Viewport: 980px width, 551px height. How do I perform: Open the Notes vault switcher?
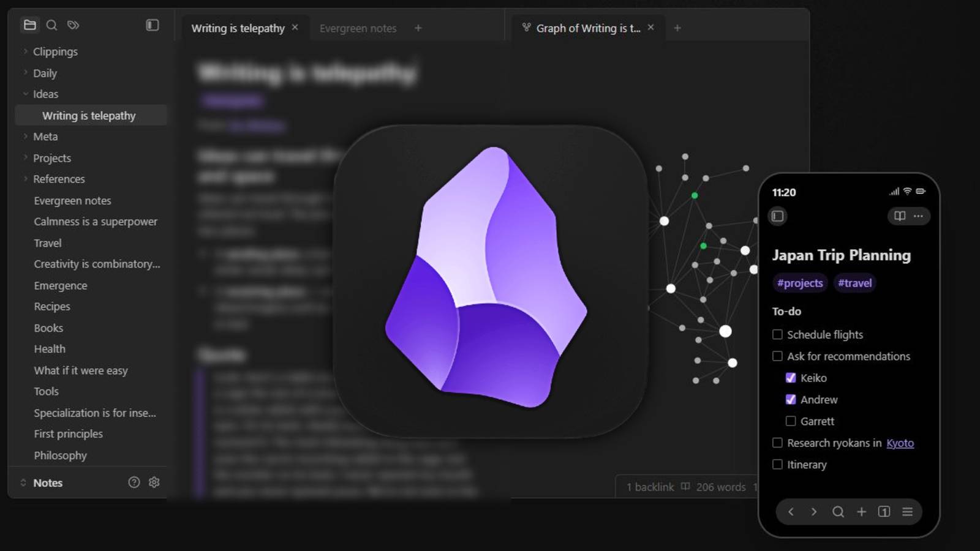[x=42, y=482]
